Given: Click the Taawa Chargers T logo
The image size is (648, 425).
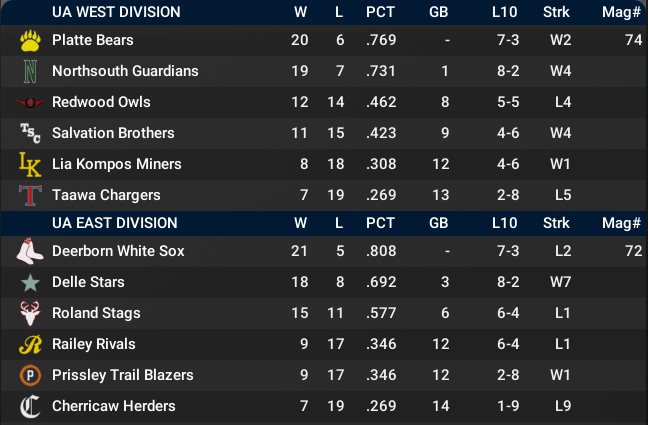Looking at the screenshot, I should 30,195.
